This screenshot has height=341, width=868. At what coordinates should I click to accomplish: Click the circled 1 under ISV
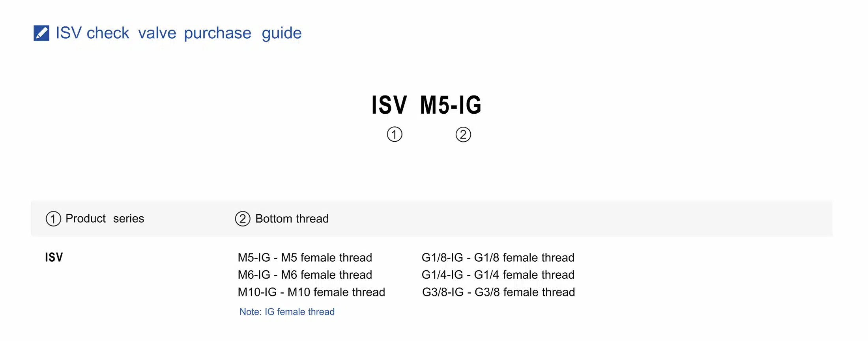[x=394, y=135]
